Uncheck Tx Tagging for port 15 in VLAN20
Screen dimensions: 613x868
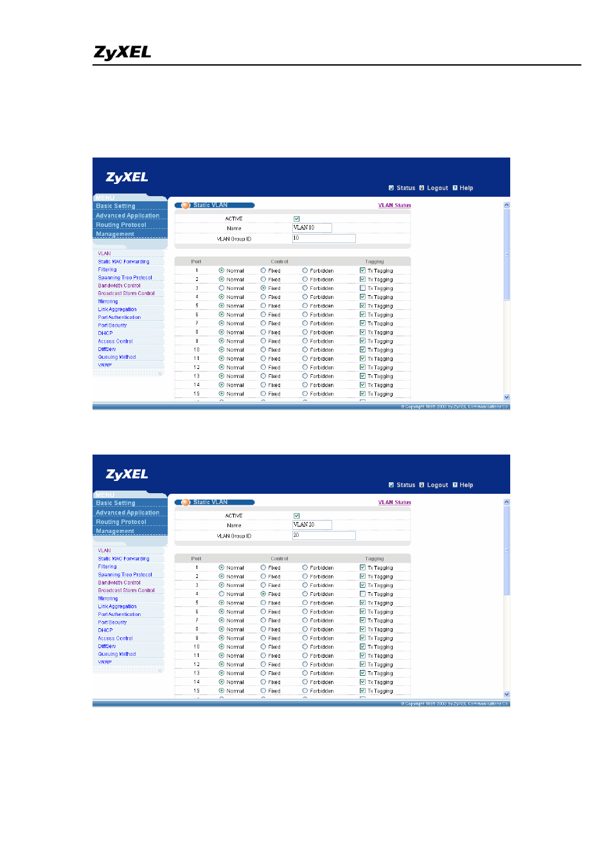(362, 691)
